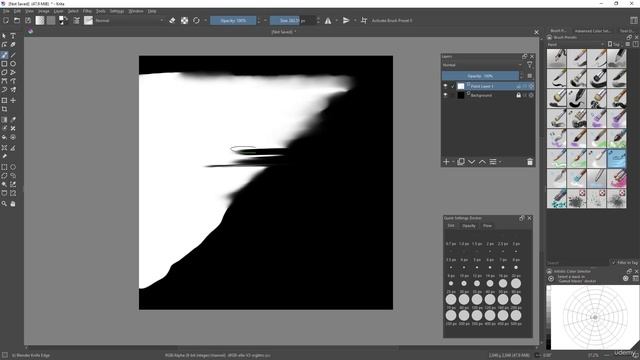
Task: Duplicate the current layer
Action: [461, 162]
